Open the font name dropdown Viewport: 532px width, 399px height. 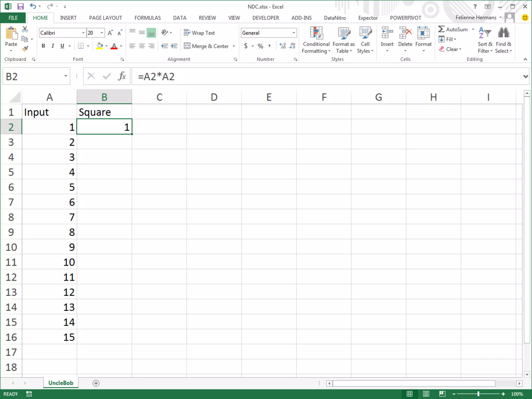tap(83, 33)
